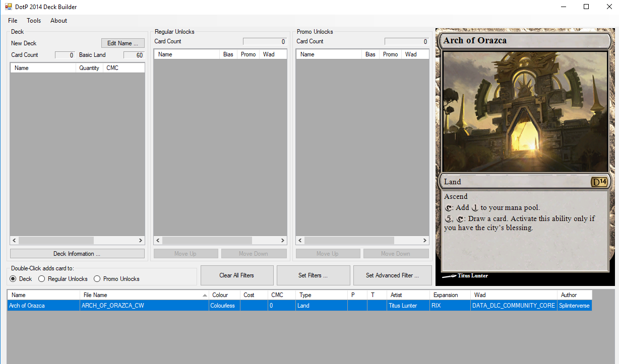Click the Colourless colour cell
Screen dimensions: 619x364
point(224,306)
